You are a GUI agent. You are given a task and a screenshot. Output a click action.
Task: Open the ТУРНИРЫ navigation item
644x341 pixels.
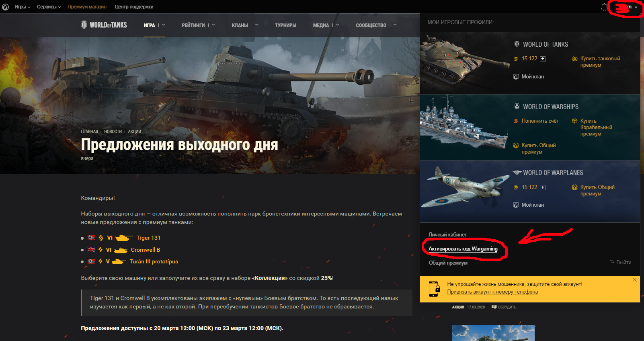click(285, 25)
